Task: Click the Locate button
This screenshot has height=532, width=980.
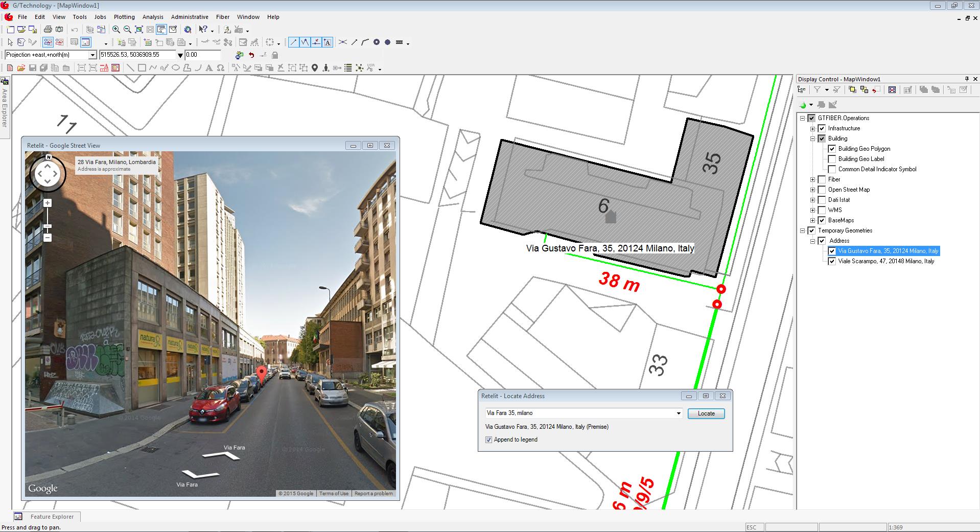Action: [706, 413]
